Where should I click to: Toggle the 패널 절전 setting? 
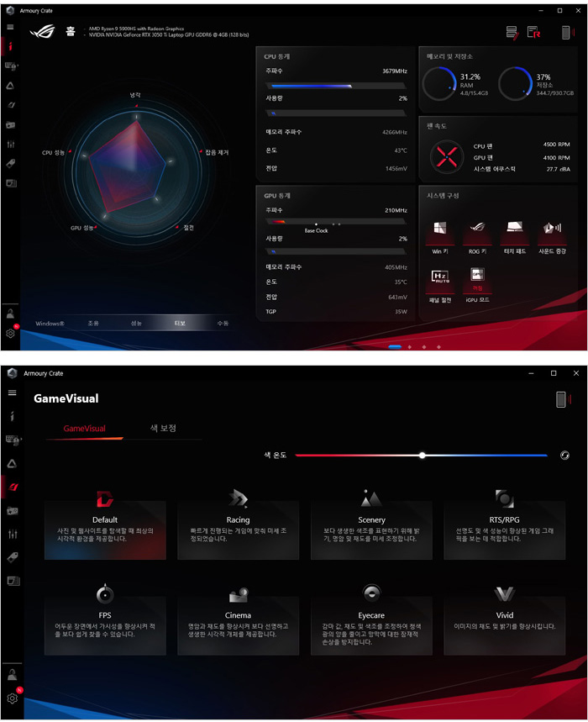tap(440, 286)
